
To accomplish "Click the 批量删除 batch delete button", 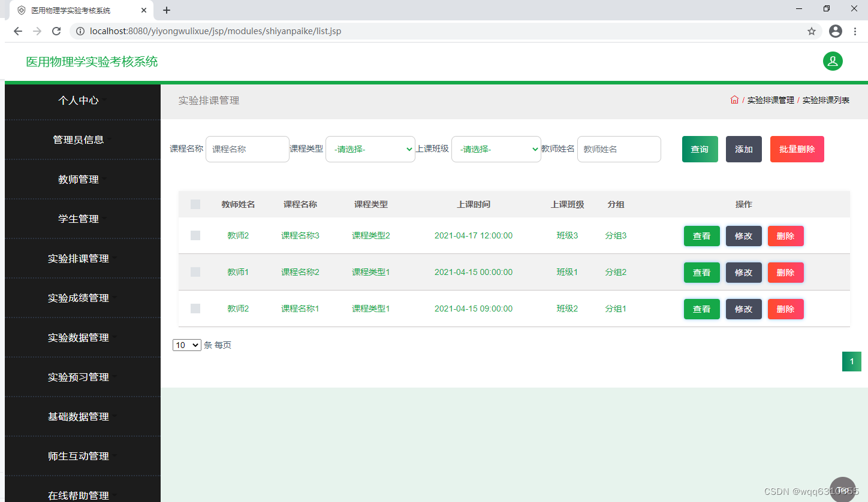I will 797,149.
